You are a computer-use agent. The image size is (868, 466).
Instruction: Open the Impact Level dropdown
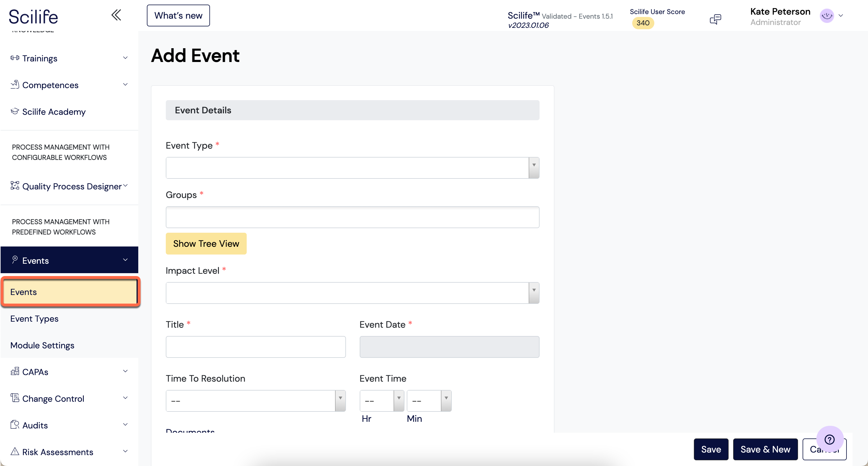[x=353, y=293]
